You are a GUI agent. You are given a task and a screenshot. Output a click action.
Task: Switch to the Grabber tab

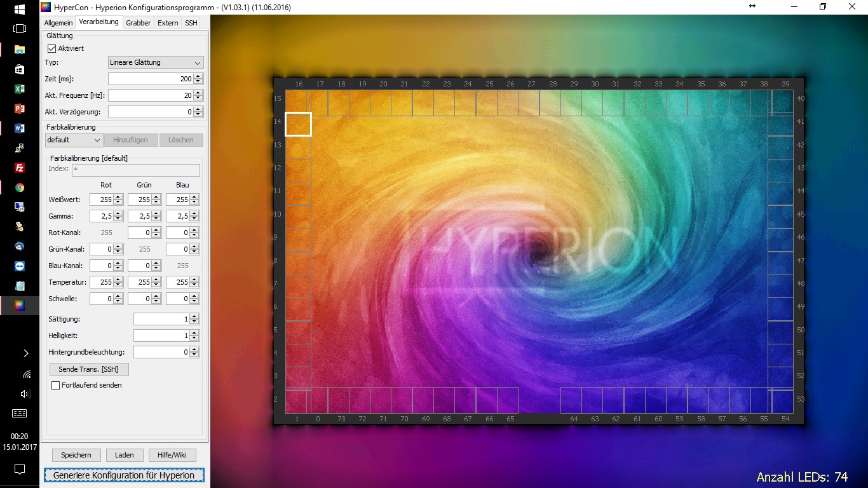point(138,23)
